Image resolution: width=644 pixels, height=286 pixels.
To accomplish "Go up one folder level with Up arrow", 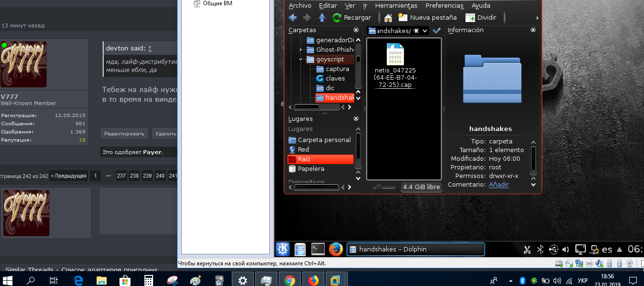I will pyautogui.click(x=322, y=18).
